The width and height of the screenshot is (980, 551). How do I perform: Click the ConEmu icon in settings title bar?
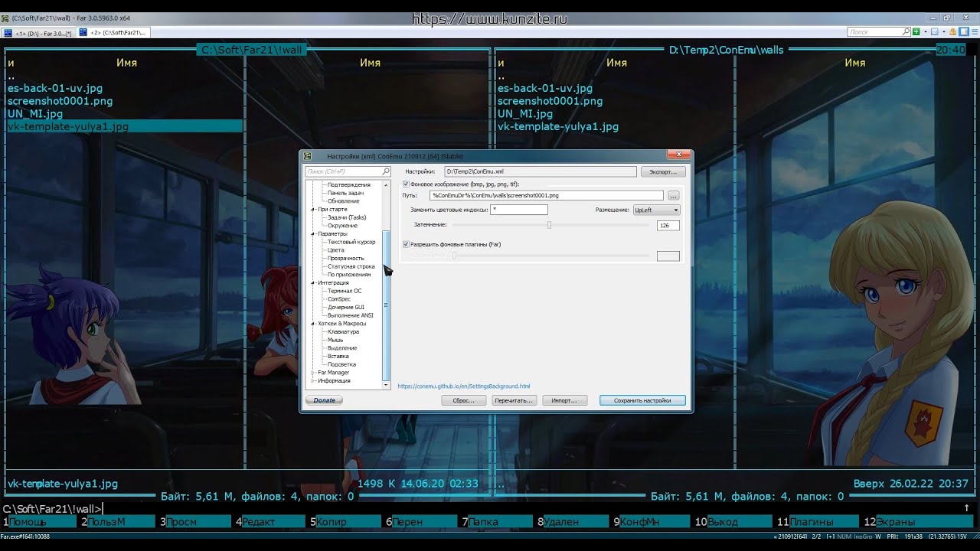pyautogui.click(x=307, y=156)
